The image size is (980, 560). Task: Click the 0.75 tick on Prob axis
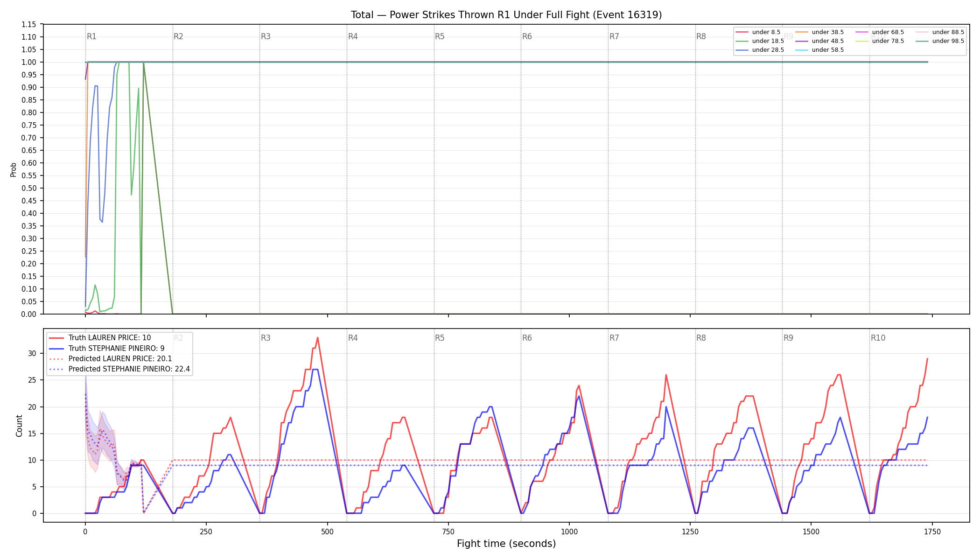point(28,126)
